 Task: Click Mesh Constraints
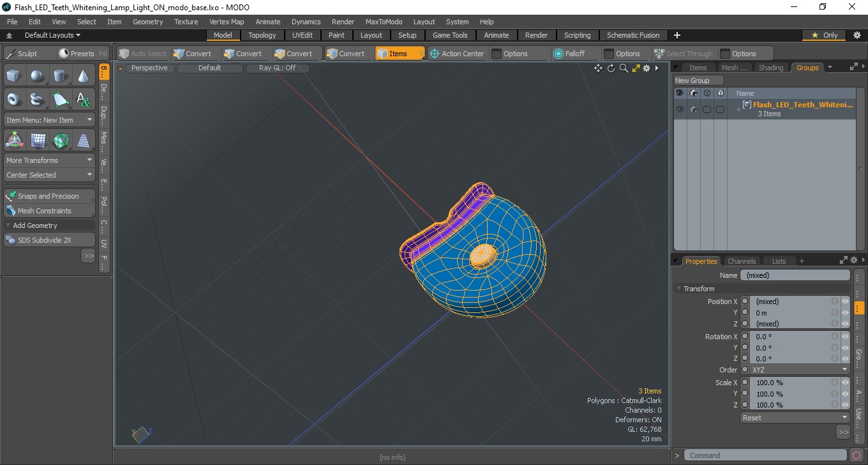(49, 211)
